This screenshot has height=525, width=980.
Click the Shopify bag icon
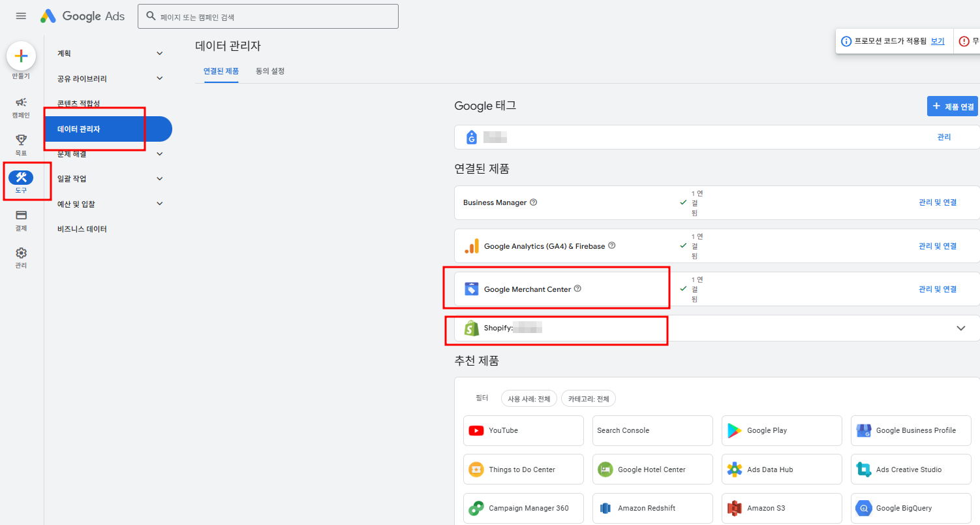point(472,328)
